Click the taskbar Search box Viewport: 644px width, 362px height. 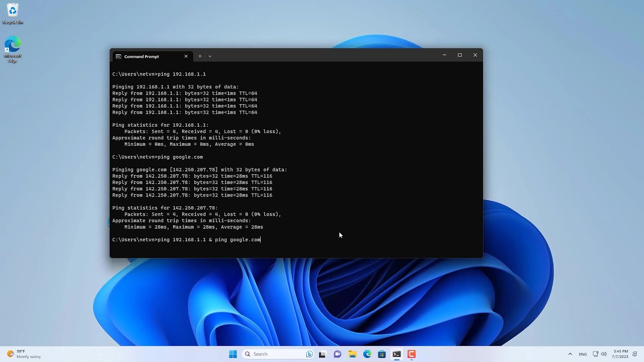[x=278, y=354]
